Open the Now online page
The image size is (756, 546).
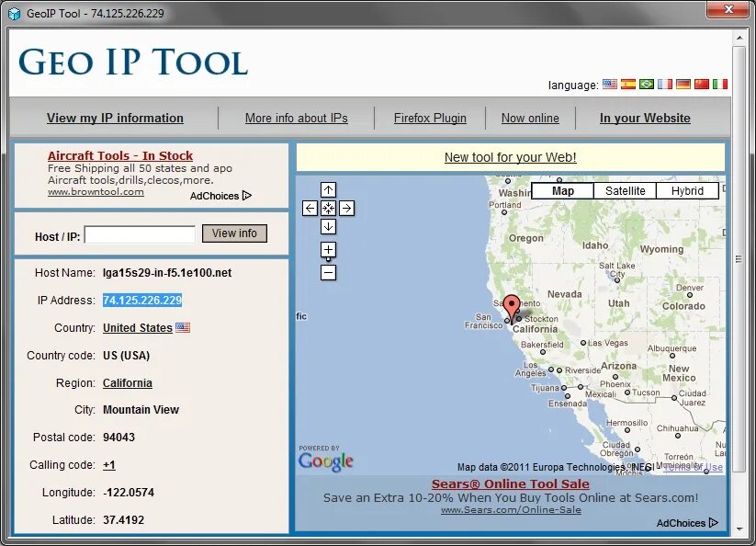point(530,119)
